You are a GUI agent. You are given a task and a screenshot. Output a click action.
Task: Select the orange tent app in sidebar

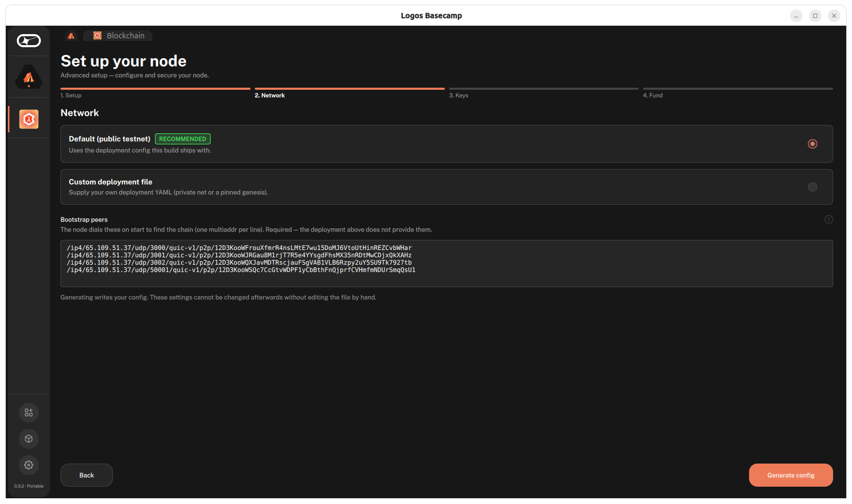click(29, 77)
